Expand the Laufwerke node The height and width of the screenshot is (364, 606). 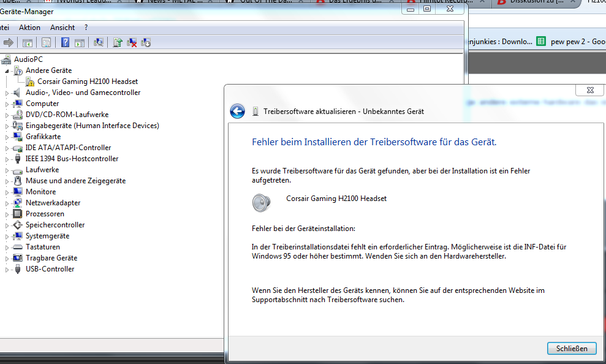coord(7,170)
